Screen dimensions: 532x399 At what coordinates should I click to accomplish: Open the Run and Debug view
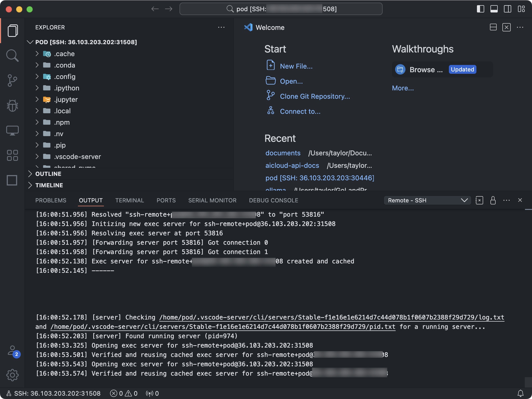12,105
